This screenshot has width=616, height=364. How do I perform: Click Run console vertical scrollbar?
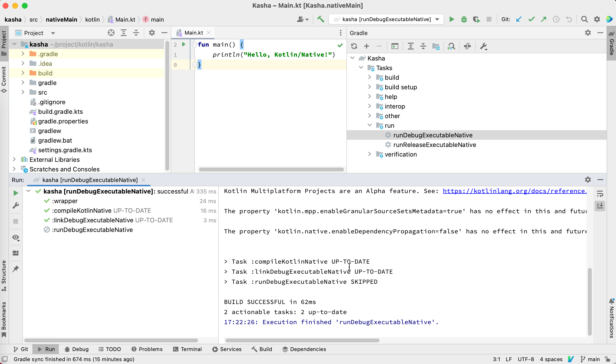pos(590,302)
